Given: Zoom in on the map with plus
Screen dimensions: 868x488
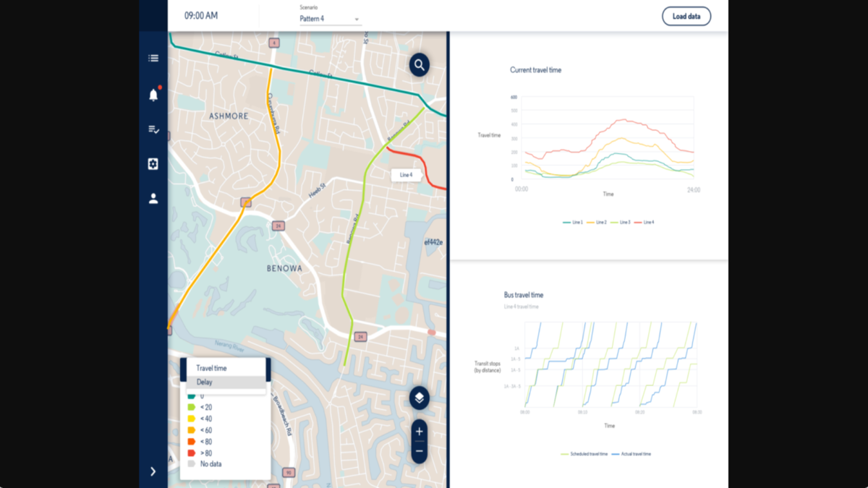Looking at the screenshot, I should 420,432.
